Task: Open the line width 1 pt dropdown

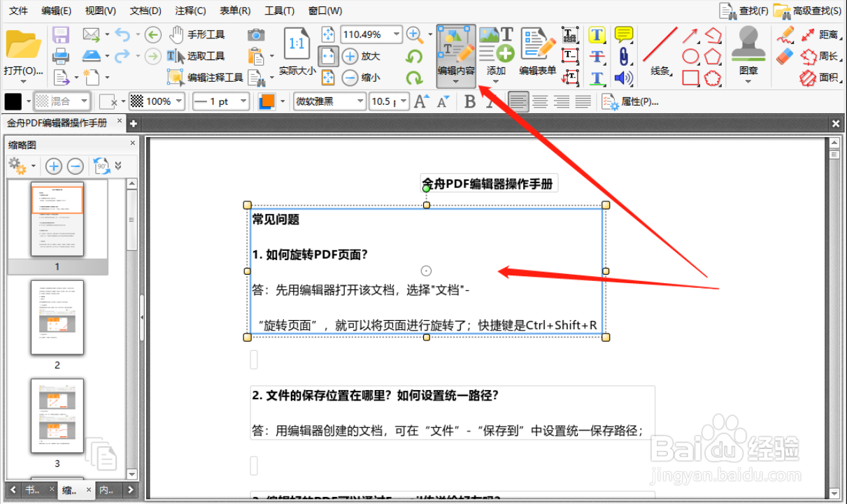Action: (244, 102)
